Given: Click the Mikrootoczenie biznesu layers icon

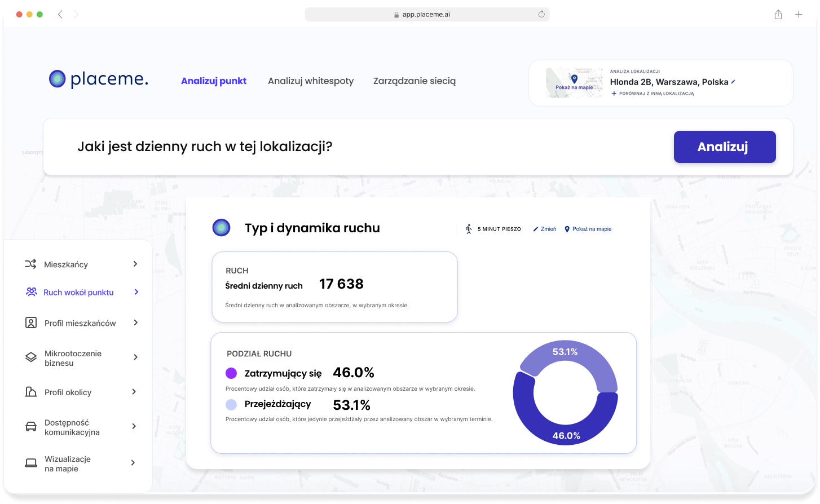Looking at the screenshot, I should [x=31, y=357].
